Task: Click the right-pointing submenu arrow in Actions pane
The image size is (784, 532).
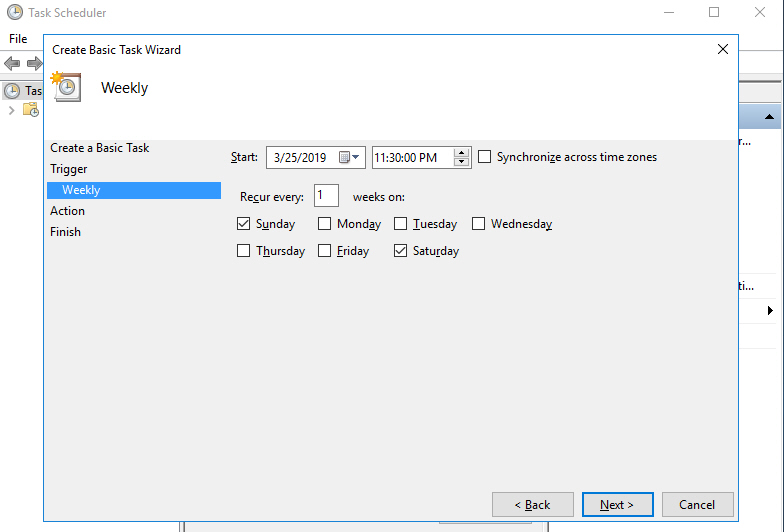Action: (770, 311)
